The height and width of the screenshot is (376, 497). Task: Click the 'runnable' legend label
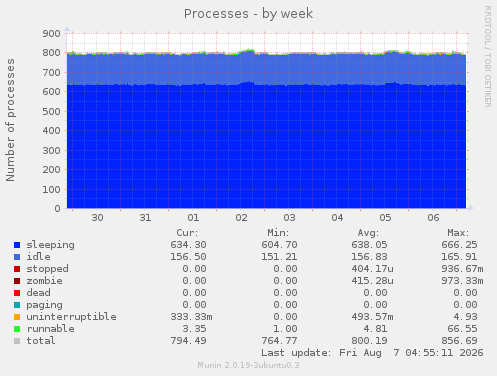[50, 329]
